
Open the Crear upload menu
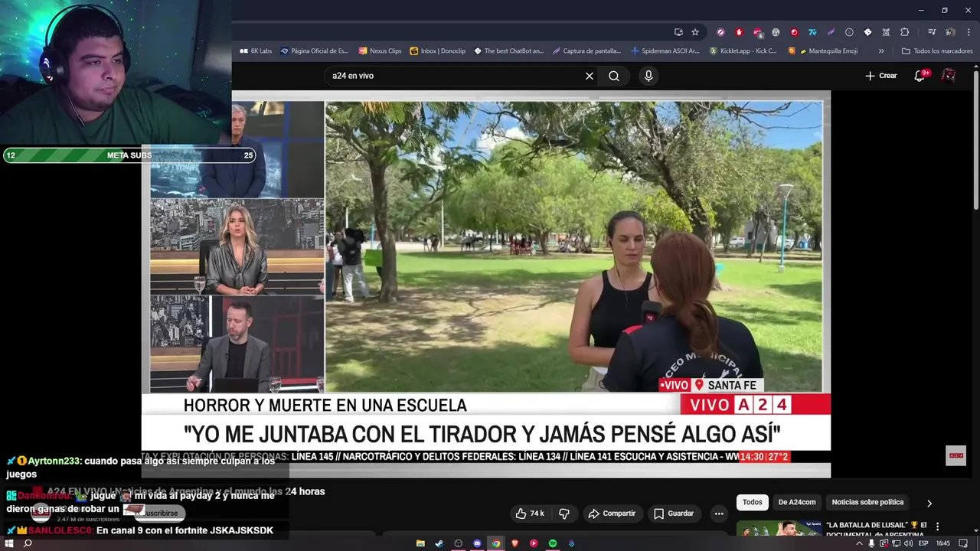point(880,76)
